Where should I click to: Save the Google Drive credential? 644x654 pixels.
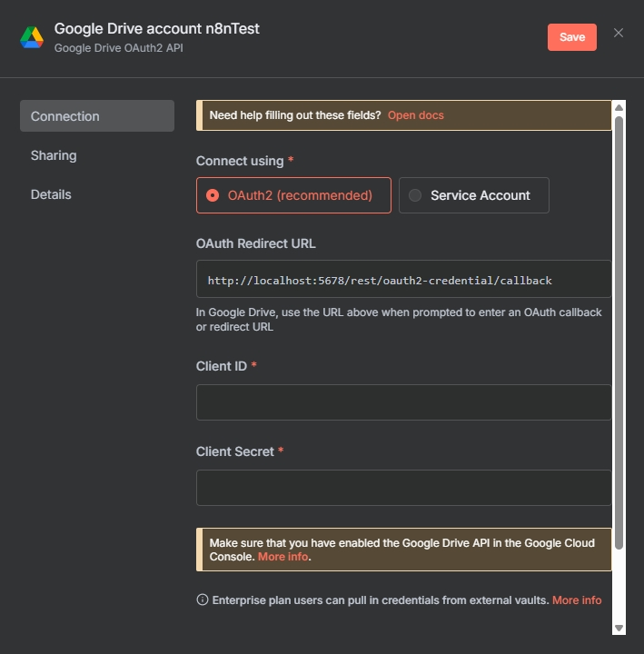click(572, 37)
